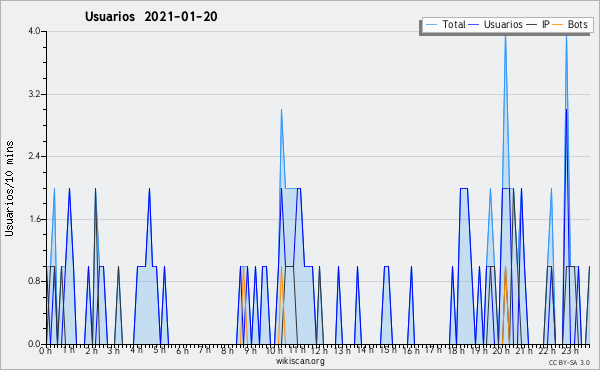Click the 2.4 y-axis value
Screen dimensions: 600x370
(x=34, y=156)
